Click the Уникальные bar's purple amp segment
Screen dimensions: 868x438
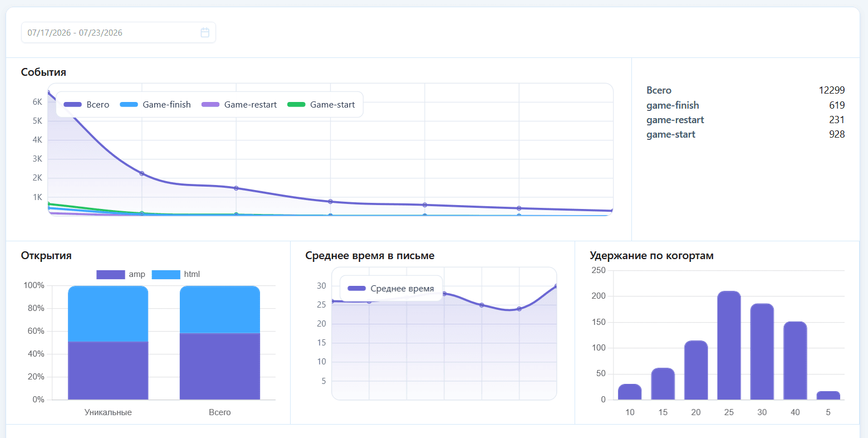pyautogui.click(x=108, y=371)
